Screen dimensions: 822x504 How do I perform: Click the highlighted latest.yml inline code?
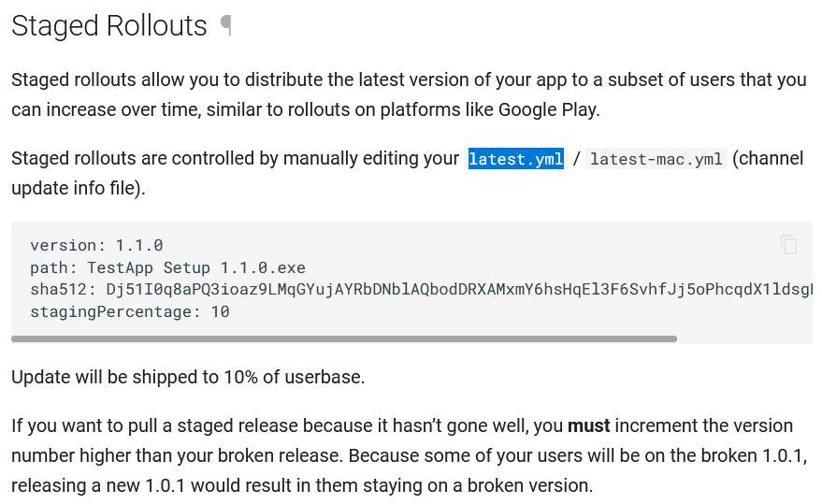click(x=516, y=158)
